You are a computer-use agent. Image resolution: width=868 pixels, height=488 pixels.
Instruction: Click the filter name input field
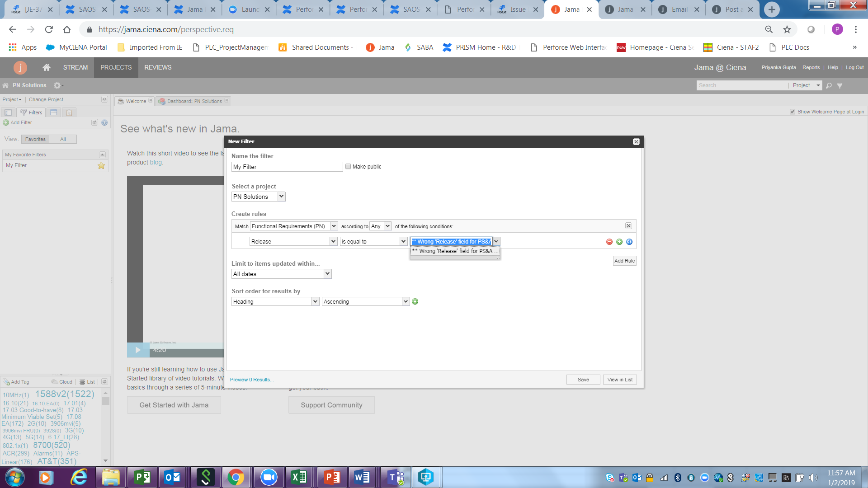287,167
